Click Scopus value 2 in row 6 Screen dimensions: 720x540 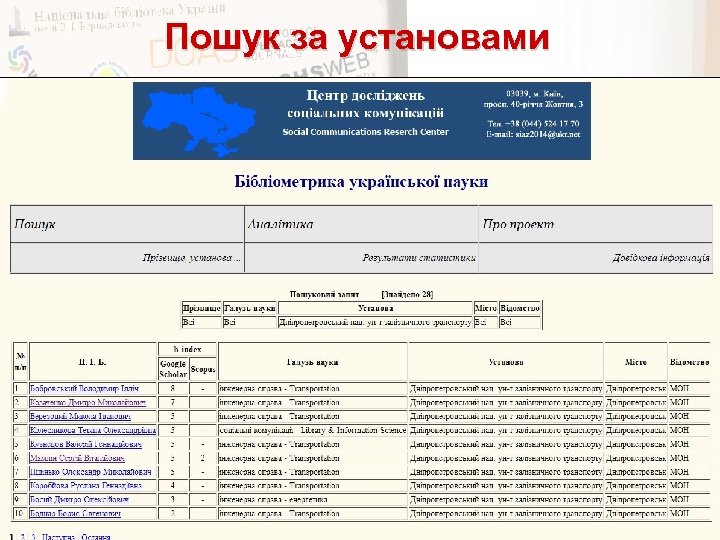pyautogui.click(x=203, y=458)
